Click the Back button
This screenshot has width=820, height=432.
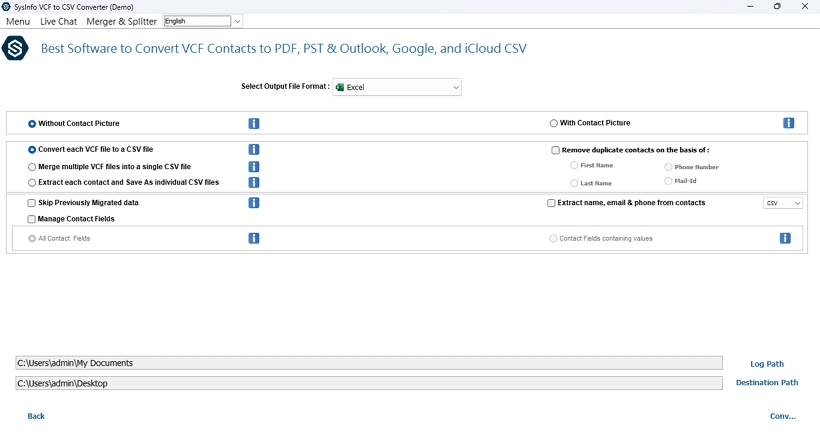coord(36,416)
